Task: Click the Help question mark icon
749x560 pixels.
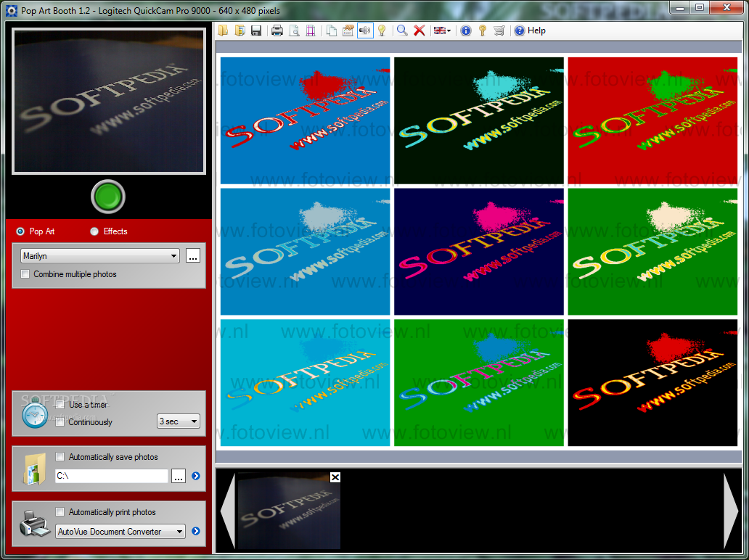Action: (520, 30)
